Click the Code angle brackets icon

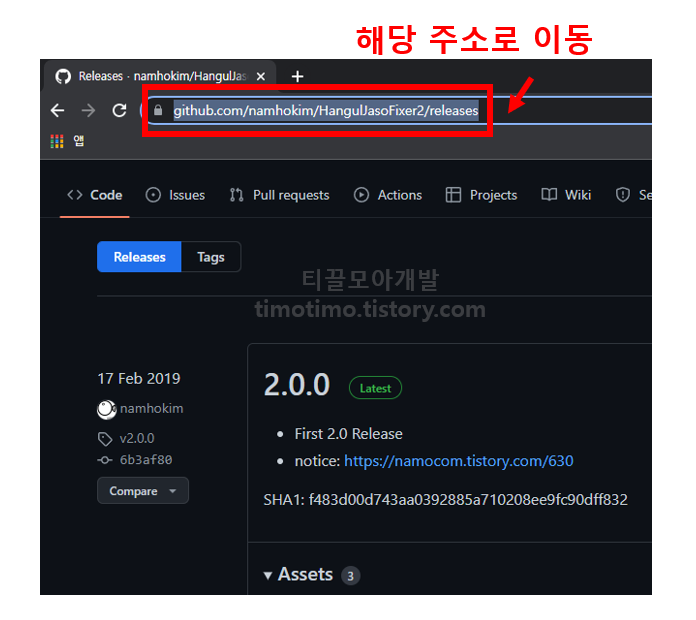pyautogui.click(x=75, y=195)
